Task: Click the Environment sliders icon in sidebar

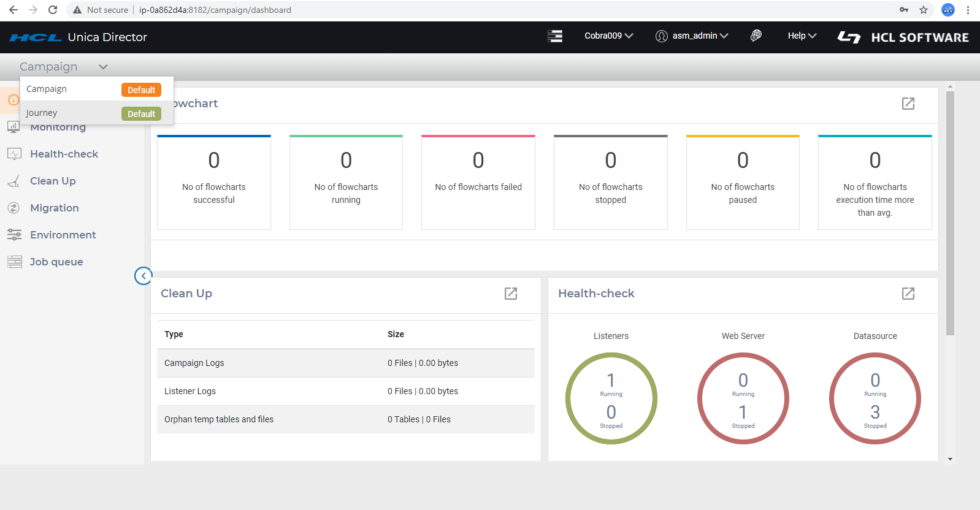Action: click(14, 235)
